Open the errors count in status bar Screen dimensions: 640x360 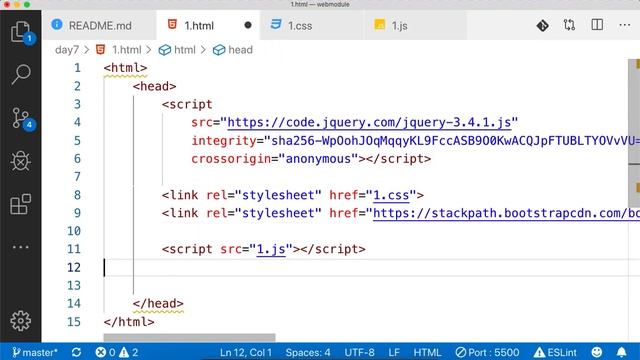click(105, 352)
